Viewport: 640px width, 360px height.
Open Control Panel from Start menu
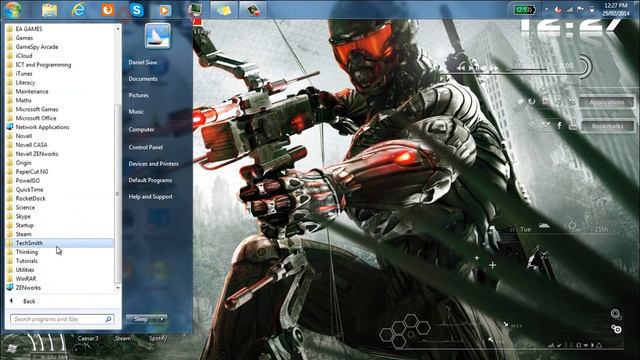146,147
